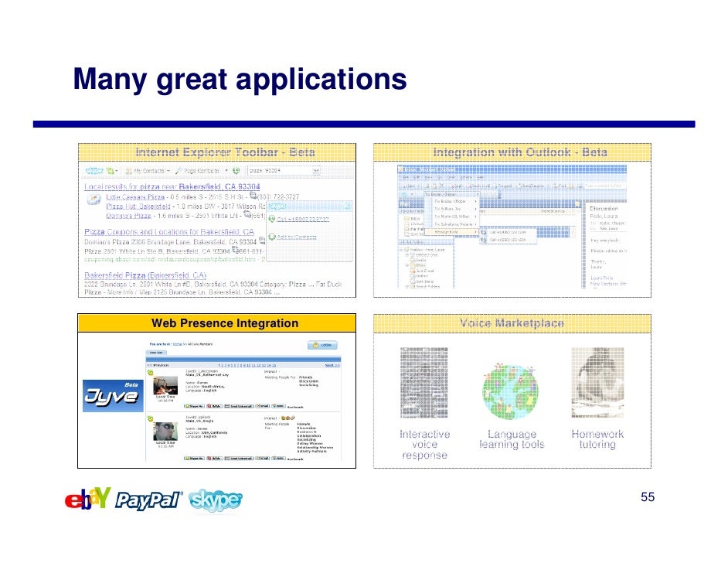The image size is (728, 563).
Task: Click the 'Voice Marketplace' panel header
Action: coord(512,323)
